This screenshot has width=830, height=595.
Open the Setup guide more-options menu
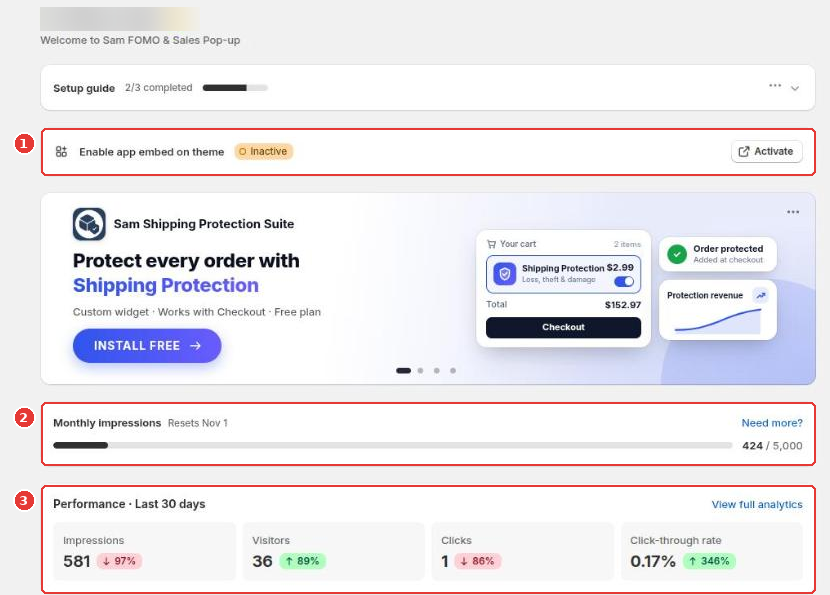click(x=775, y=86)
